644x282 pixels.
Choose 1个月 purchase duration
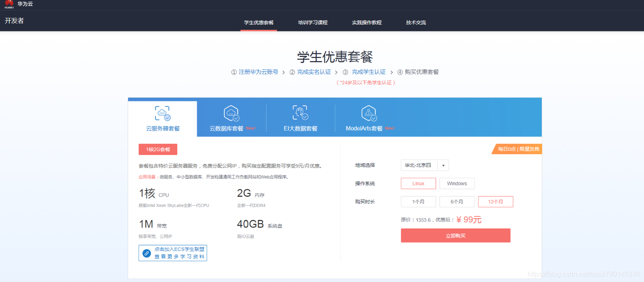(418, 202)
